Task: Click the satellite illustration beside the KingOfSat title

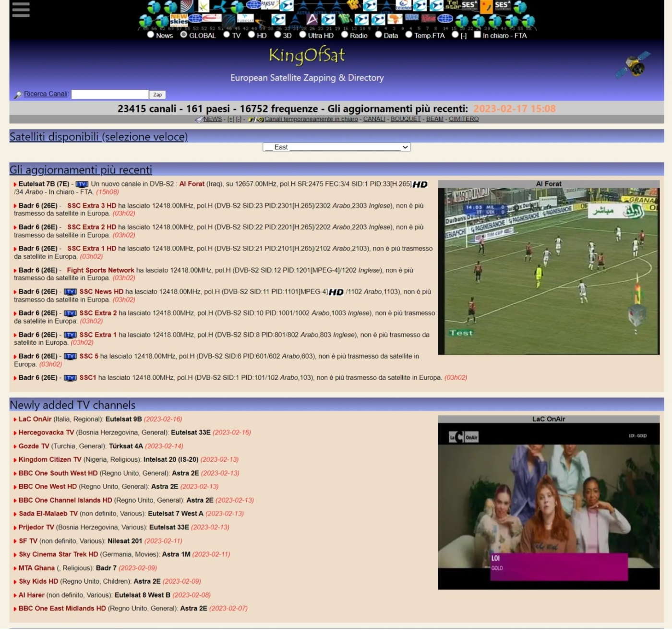Action: [x=633, y=65]
